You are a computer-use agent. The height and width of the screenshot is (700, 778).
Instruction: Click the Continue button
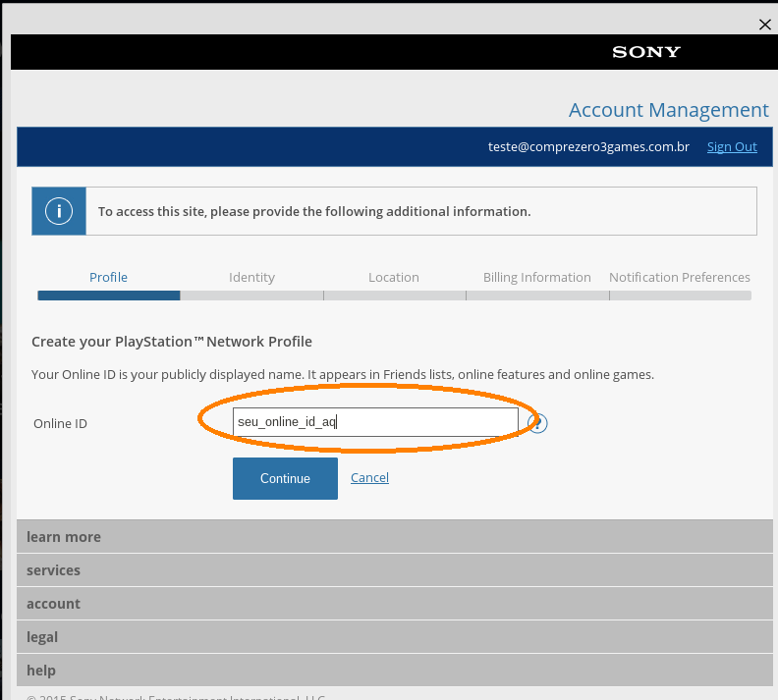(x=285, y=478)
